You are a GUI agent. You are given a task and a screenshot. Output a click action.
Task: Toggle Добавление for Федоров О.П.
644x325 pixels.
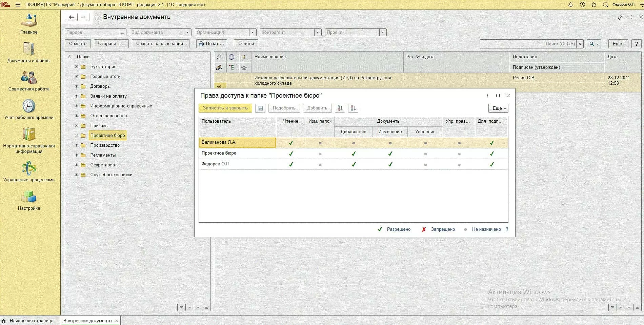coord(354,164)
